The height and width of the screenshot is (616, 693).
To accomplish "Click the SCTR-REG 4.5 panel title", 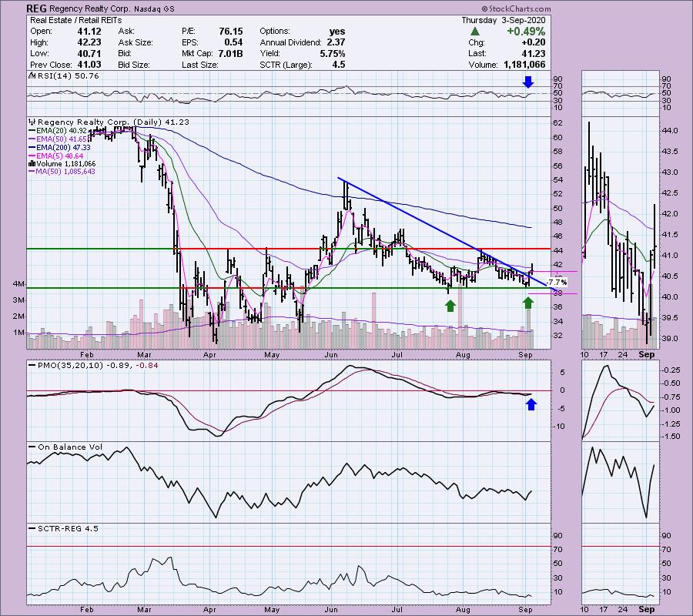I will pos(59,528).
